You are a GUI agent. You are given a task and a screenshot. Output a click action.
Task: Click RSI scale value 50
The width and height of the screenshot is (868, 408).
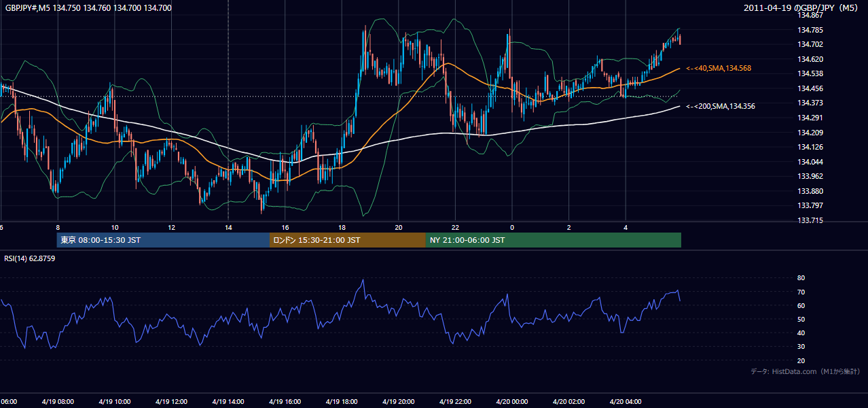click(x=801, y=319)
